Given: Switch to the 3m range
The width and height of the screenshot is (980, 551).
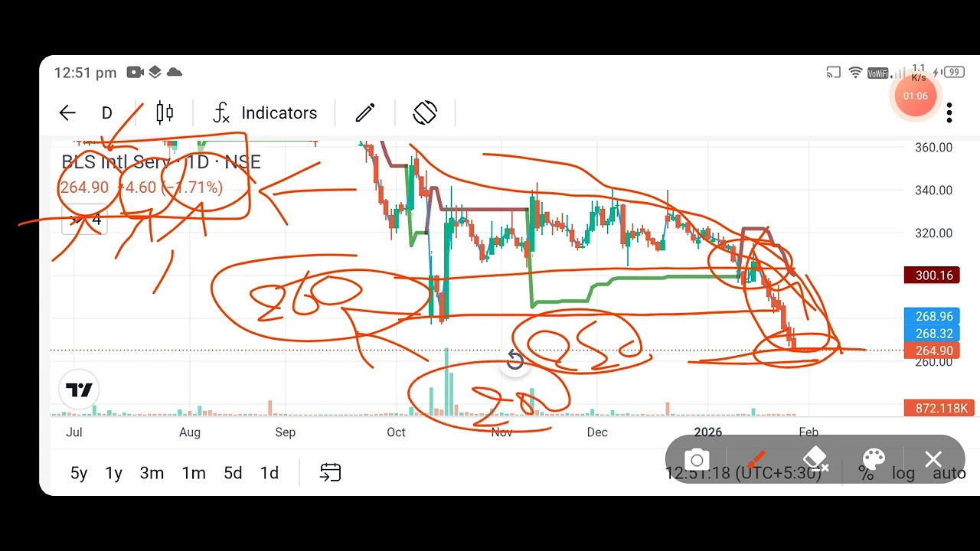Looking at the screenshot, I should pyautogui.click(x=152, y=473).
